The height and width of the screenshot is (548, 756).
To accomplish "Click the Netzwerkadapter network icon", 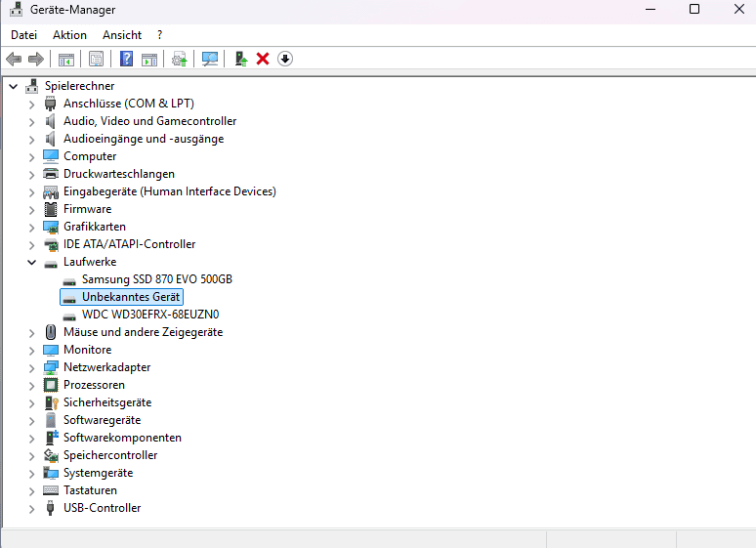I will [x=51, y=367].
